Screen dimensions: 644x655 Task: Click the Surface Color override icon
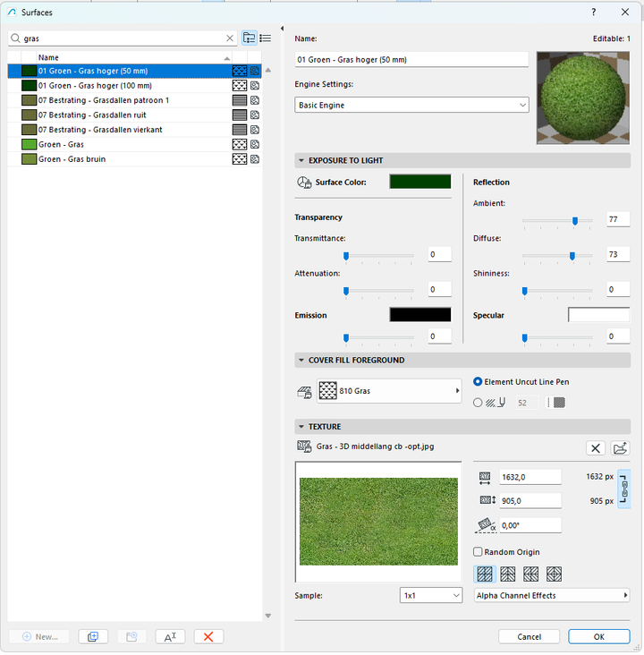304,183
